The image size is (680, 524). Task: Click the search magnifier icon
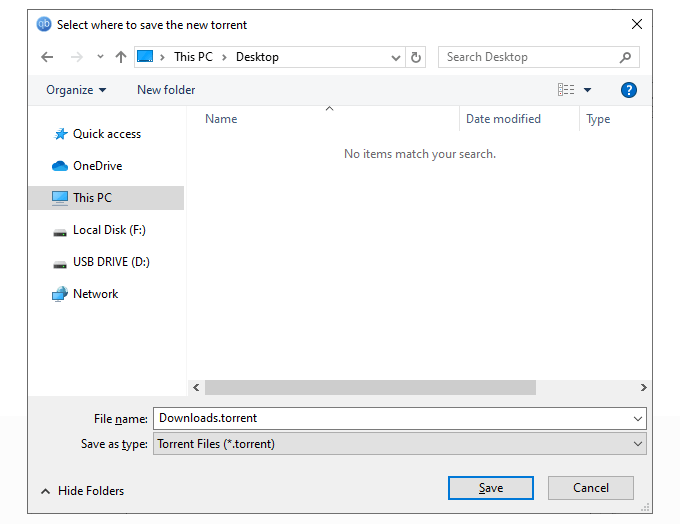(625, 57)
